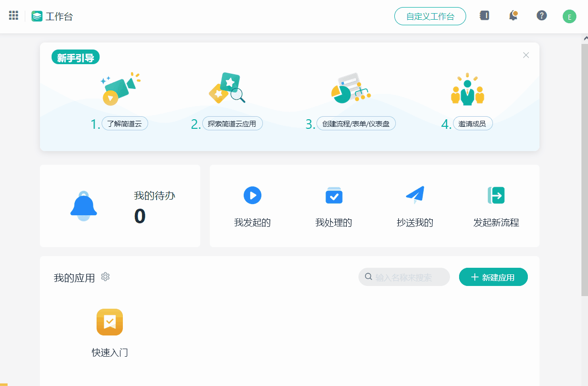Click the 邀请成员 step button
588x386 pixels.
click(x=473, y=124)
